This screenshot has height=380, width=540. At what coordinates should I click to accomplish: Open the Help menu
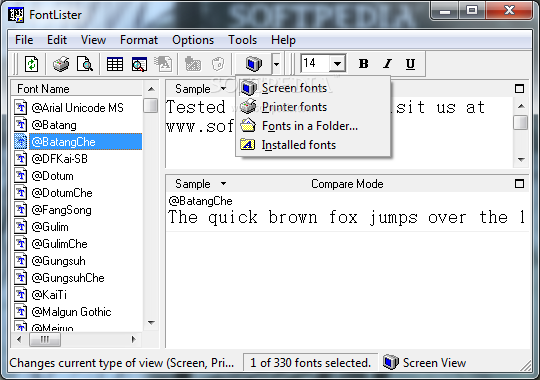tap(283, 40)
